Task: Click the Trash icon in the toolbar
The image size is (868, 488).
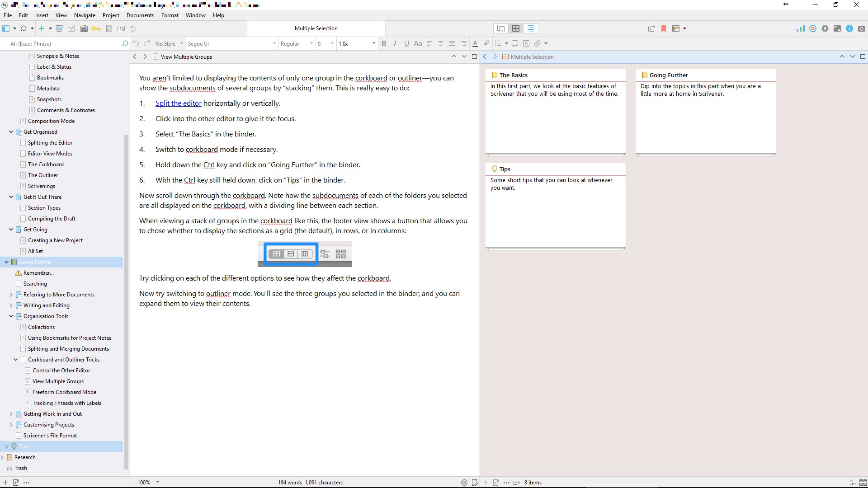Action: click(59, 28)
